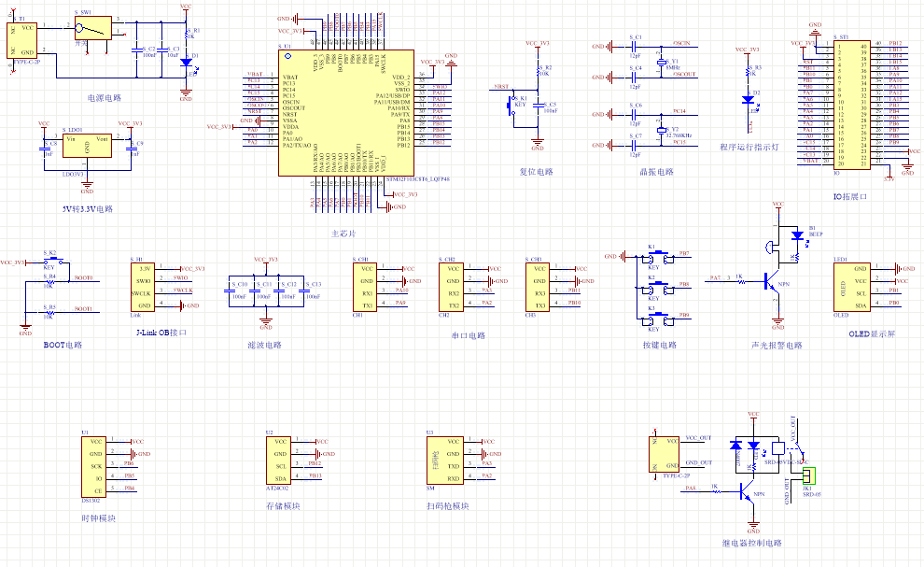924x567 pixels.
Task: Select the S_LDO1 regulator component
Action: (x=87, y=145)
